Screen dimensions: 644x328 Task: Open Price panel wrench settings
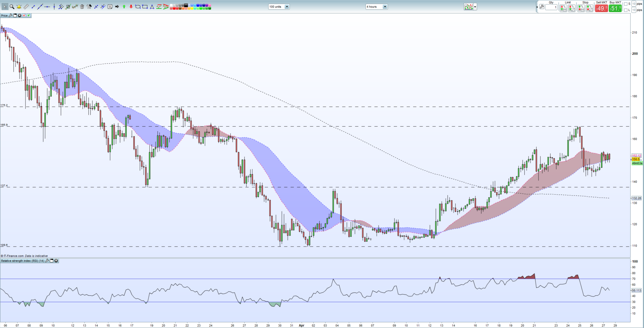coord(10,15)
